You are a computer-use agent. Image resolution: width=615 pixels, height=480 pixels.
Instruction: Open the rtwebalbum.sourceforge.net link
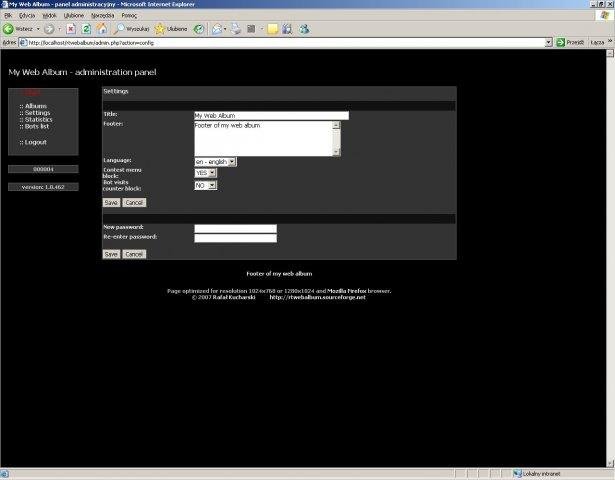(317, 297)
